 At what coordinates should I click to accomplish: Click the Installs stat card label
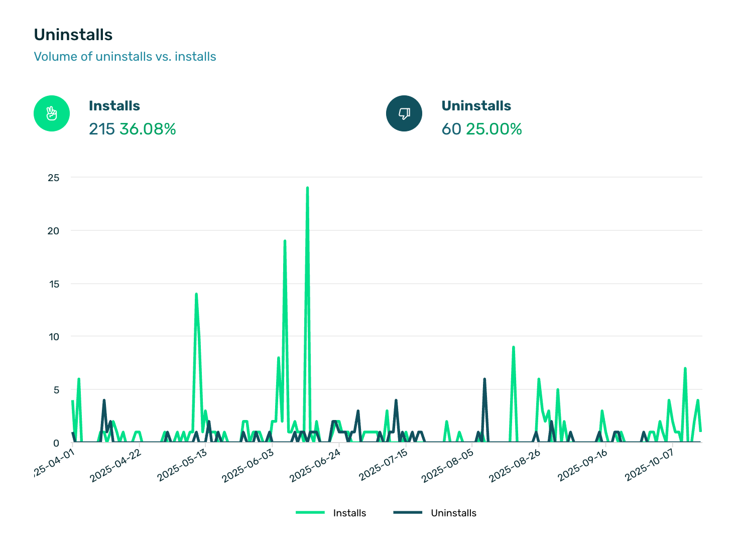114,105
